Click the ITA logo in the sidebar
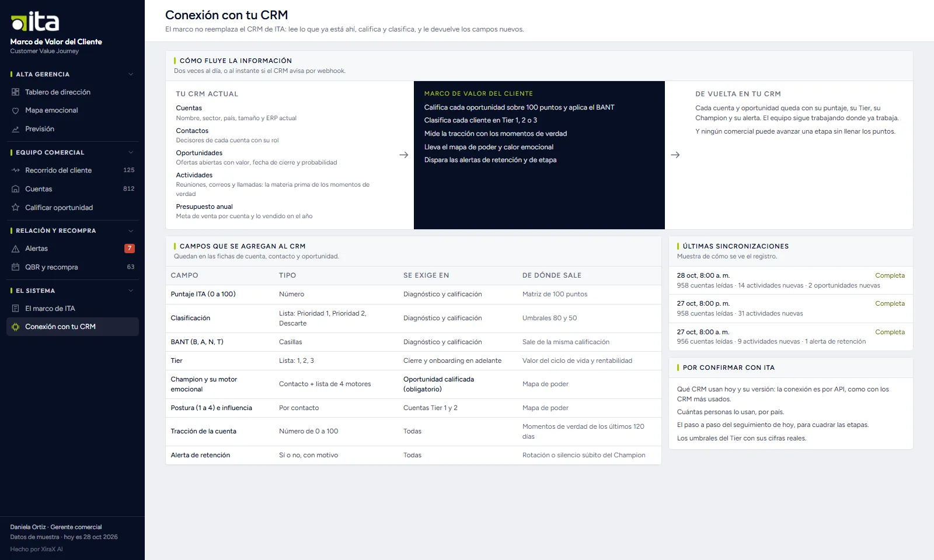 tap(35, 22)
